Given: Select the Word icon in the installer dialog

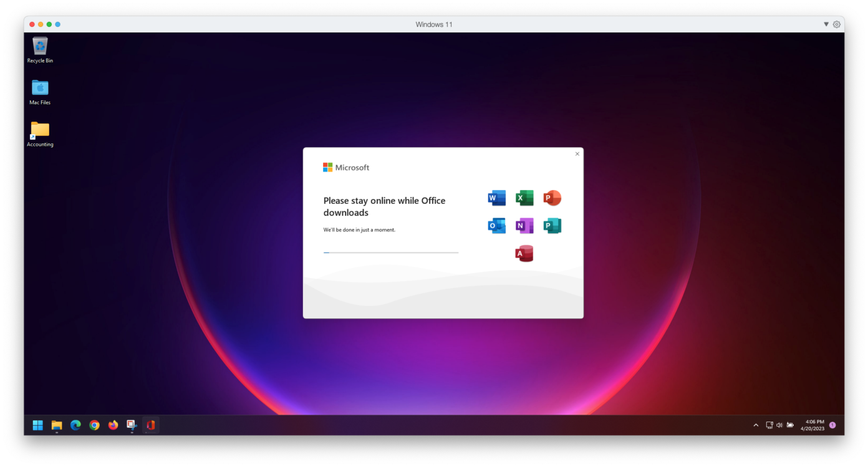Looking at the screenshot, I should point(496,197).
